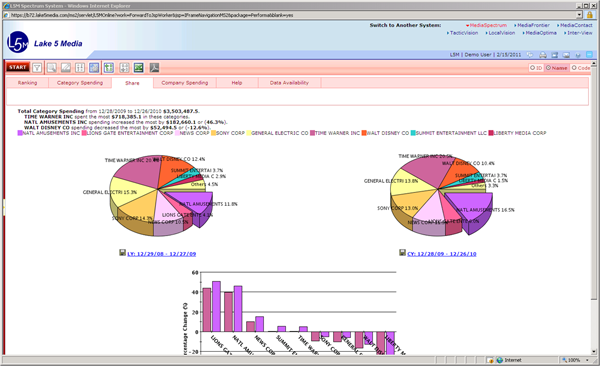Click the column settings toolbar icon
Screen dimensions: 600x366
point(80,68)
